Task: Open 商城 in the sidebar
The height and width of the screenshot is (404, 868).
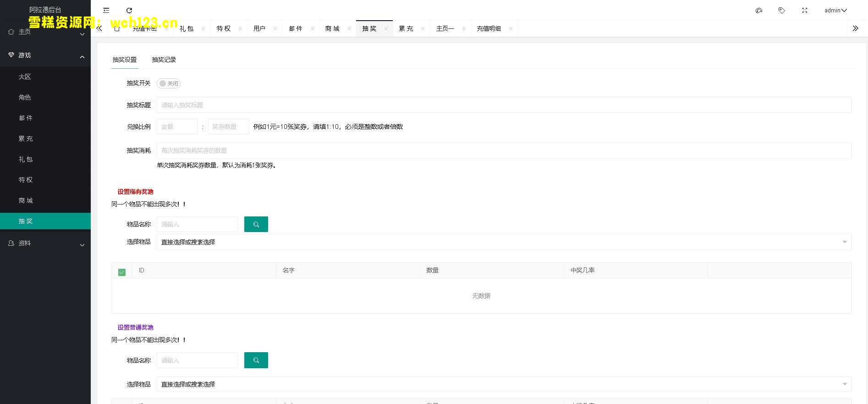Action: pos(45,200)
